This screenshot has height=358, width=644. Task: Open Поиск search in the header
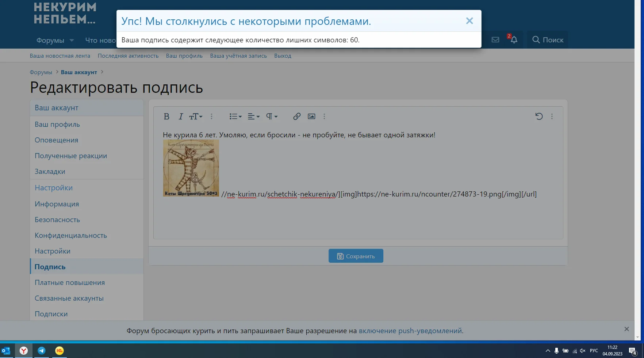pyautogui.click(x=547, y=40)
